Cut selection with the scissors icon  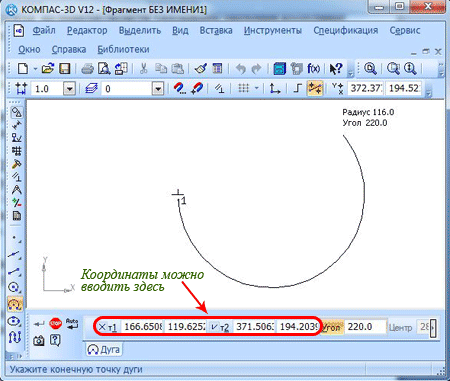tap(144, 69)
